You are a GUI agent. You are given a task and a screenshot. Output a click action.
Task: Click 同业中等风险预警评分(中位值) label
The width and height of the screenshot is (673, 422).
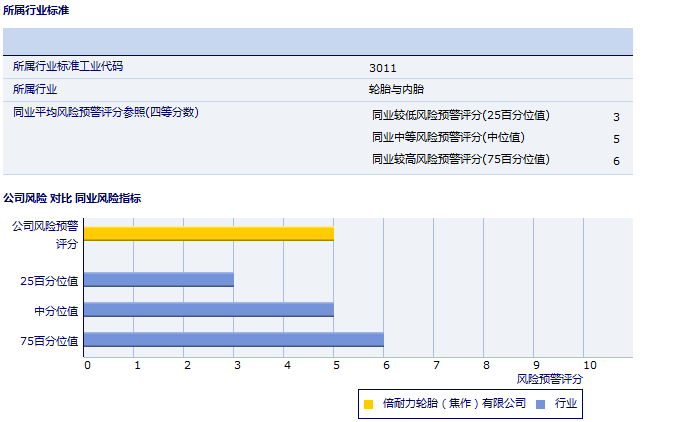[448, 138]
